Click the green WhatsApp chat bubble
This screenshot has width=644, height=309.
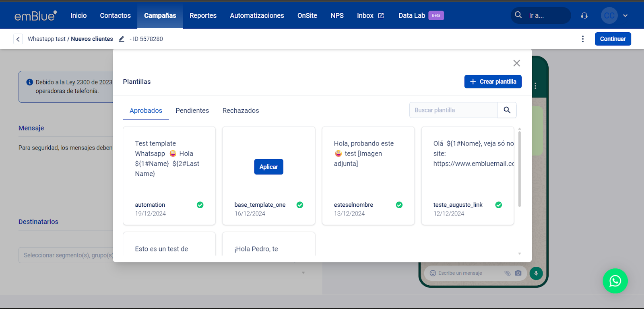(615, 281)
